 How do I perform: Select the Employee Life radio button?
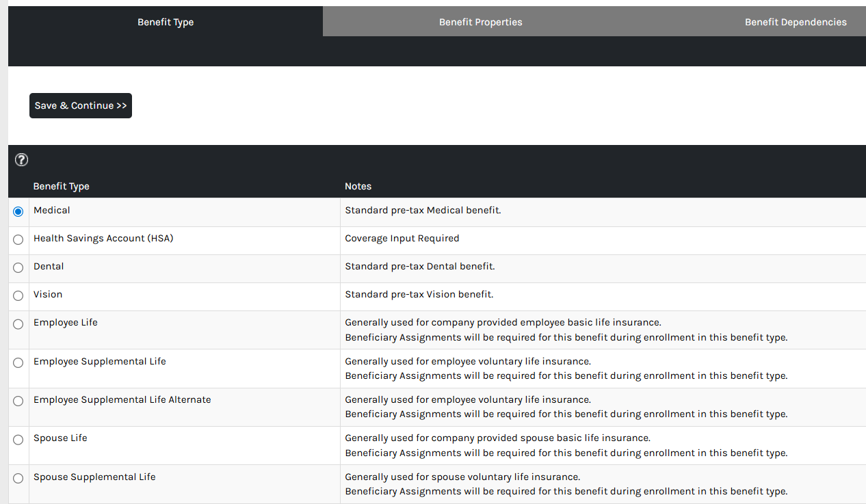pos(18,324)
